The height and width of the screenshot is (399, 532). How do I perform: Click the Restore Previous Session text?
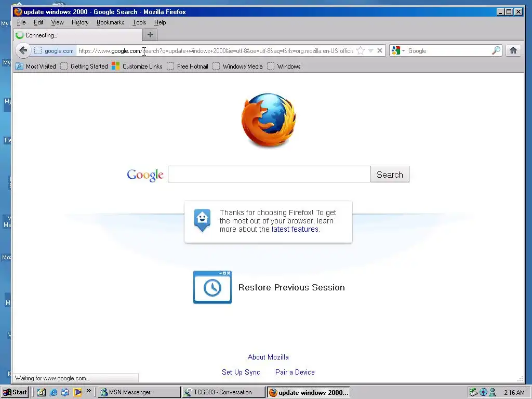coord(291,287)
